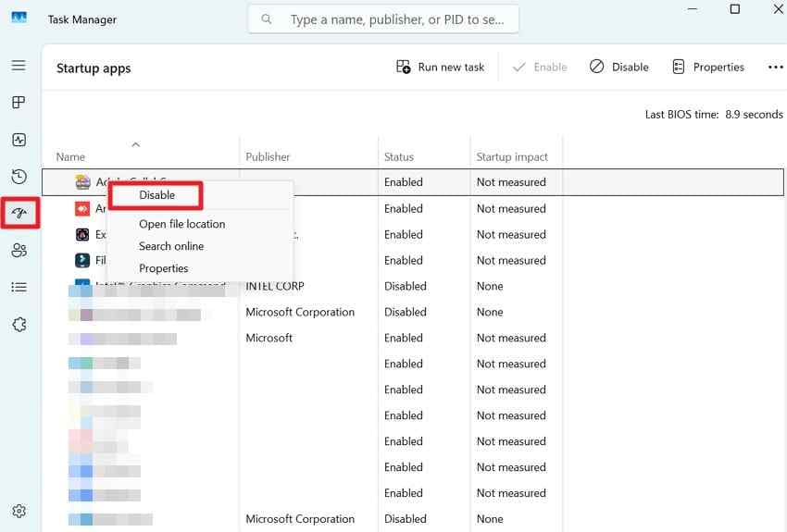Click the Task Manager app icon
The image size is (787, 532).
coord(19,19)
